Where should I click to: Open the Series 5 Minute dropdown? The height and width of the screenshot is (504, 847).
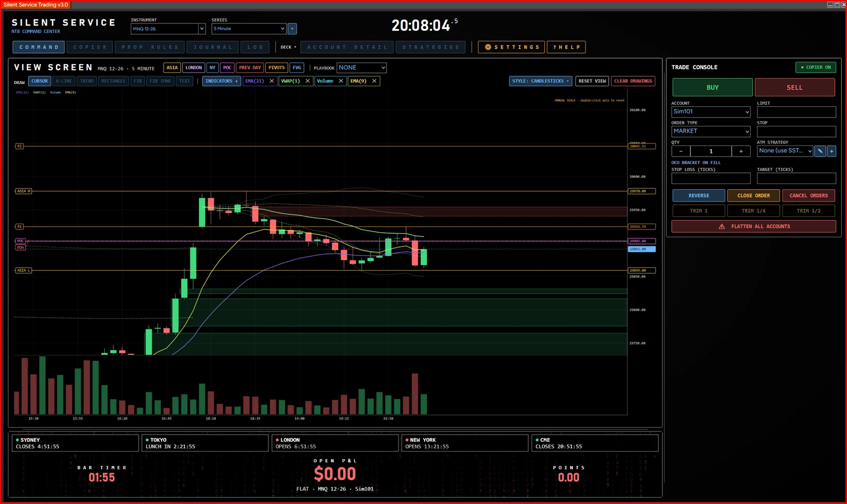click(x=249, y=29)
